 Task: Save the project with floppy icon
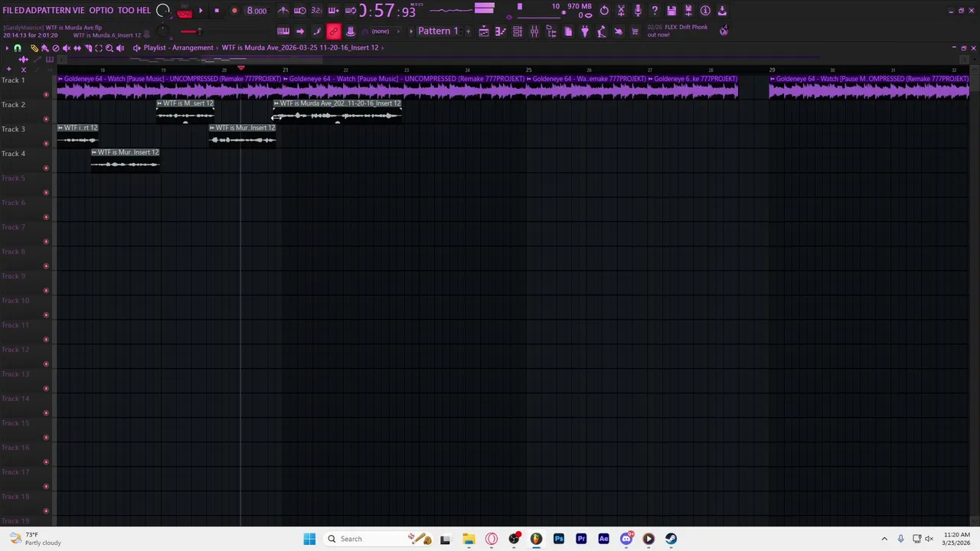pos(671,11)
